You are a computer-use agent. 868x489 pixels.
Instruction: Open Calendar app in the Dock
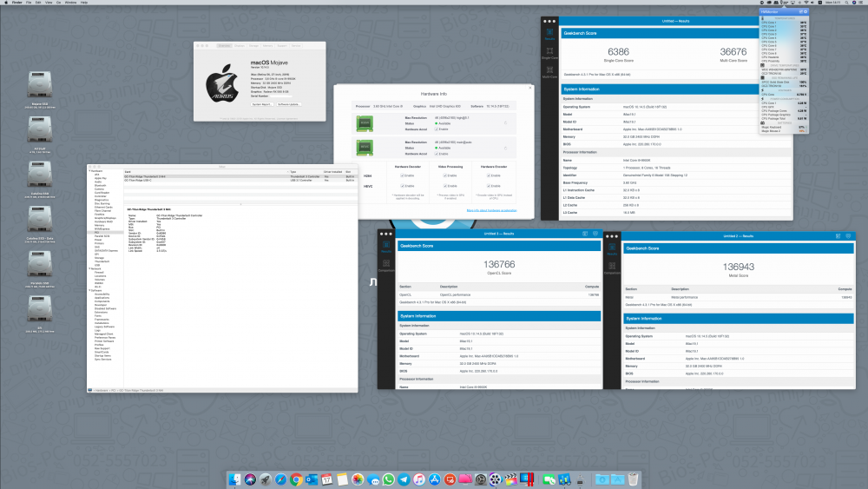pos(326,479)
